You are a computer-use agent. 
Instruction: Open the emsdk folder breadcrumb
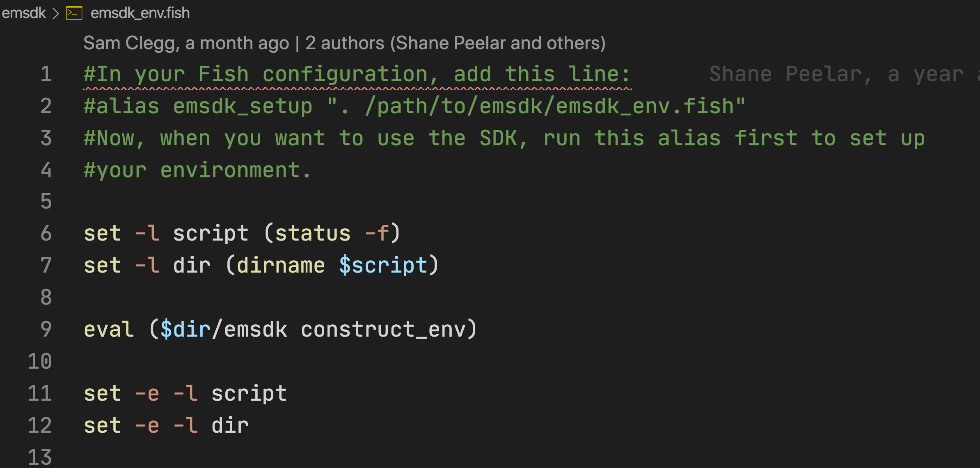(x=24, y=13)
